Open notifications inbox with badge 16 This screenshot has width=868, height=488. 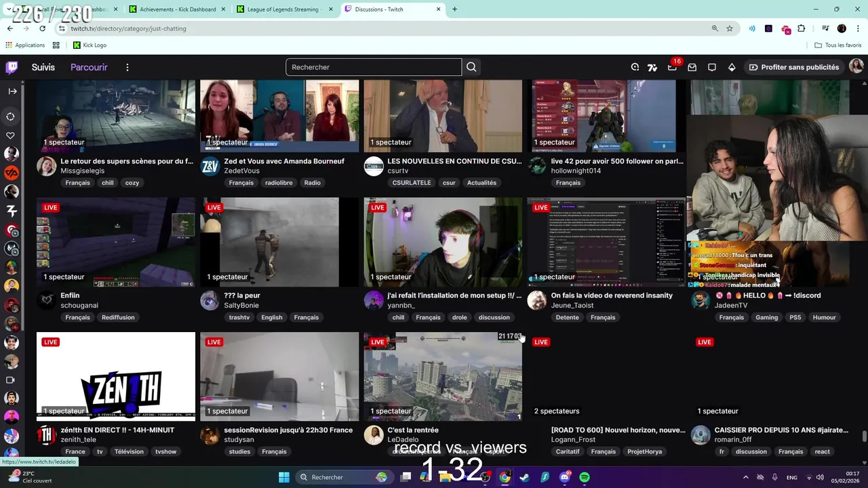673,67
